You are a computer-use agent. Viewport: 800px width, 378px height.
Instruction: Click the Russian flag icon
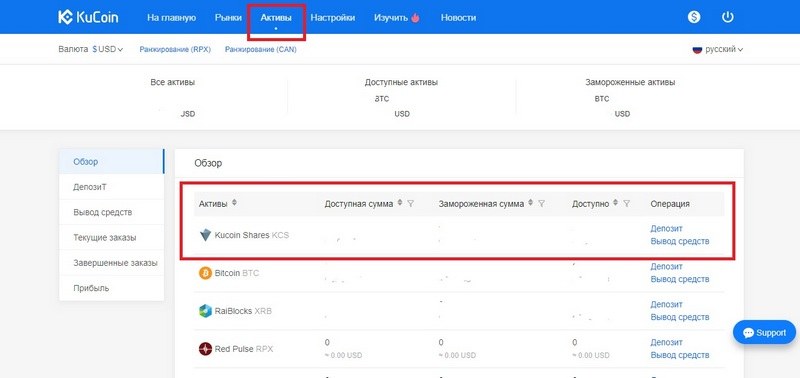(697, 49)
